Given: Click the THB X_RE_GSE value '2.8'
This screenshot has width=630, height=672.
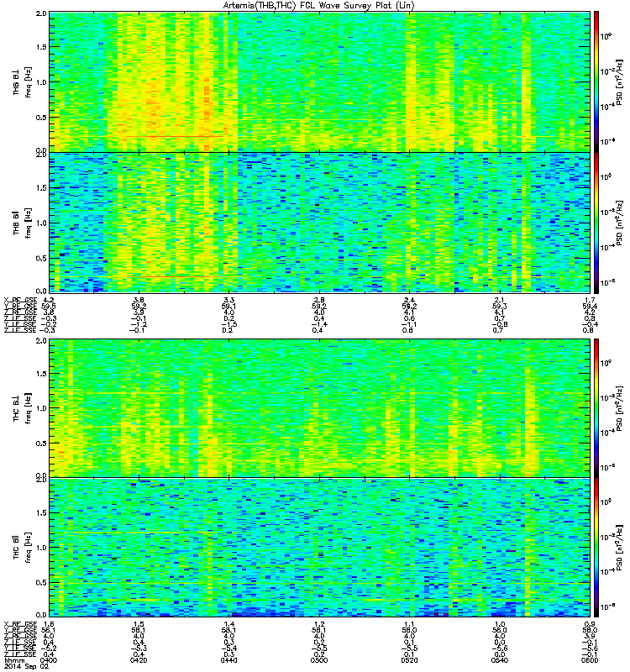Looking at the screenshot, I should [319, 300].
